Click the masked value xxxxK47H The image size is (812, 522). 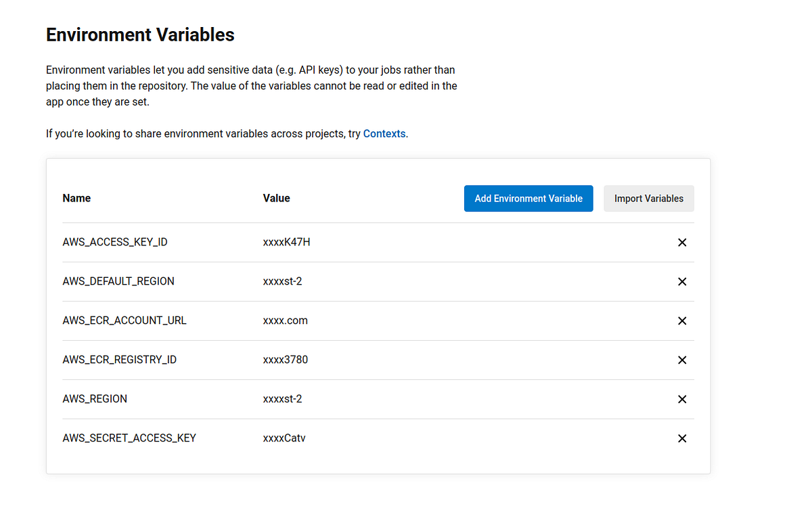click(x=286, y=241)
